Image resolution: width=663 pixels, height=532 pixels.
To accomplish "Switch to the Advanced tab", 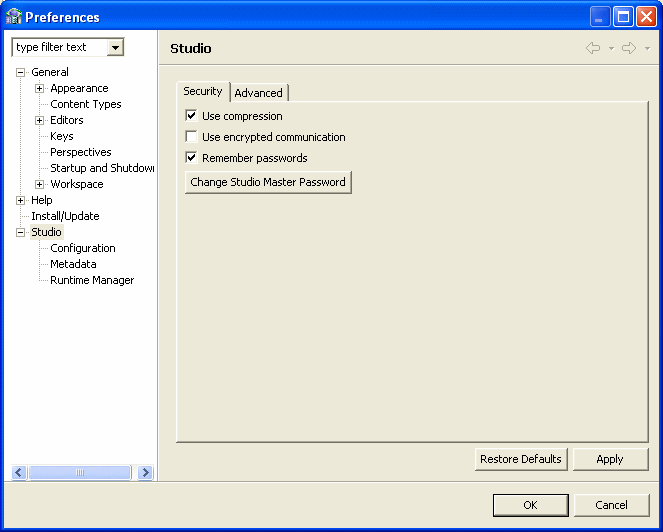I will (258, 93).
